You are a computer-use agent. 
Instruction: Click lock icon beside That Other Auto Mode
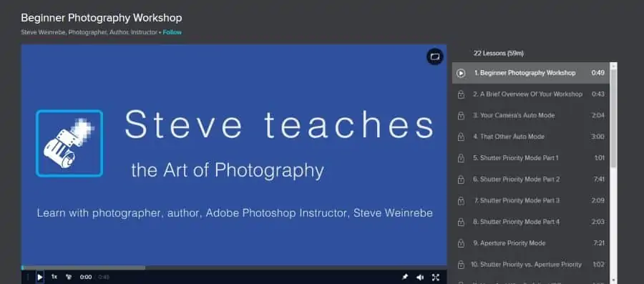461,137
